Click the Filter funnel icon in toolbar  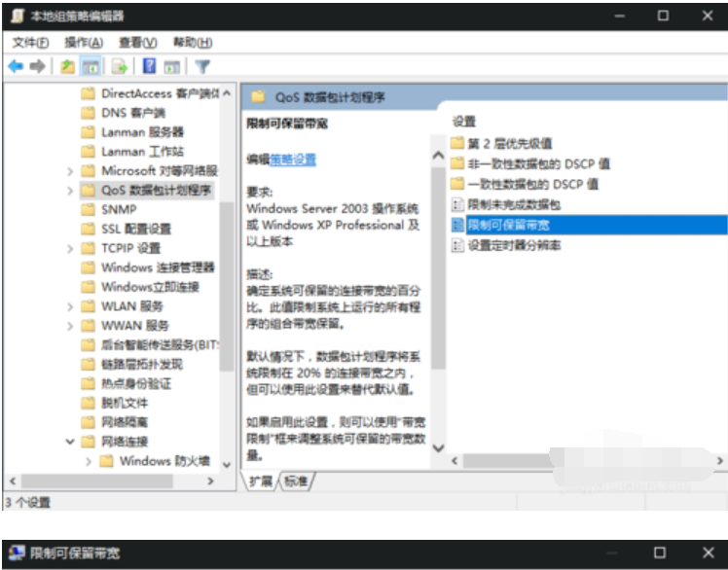[x=201, y=67]
